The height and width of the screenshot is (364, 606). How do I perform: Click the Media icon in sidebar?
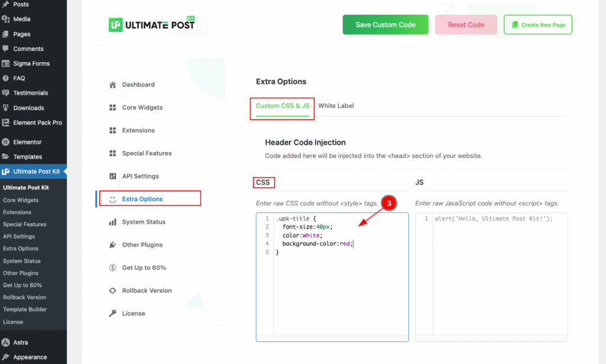pyautogui.click(x=6, y=19)
